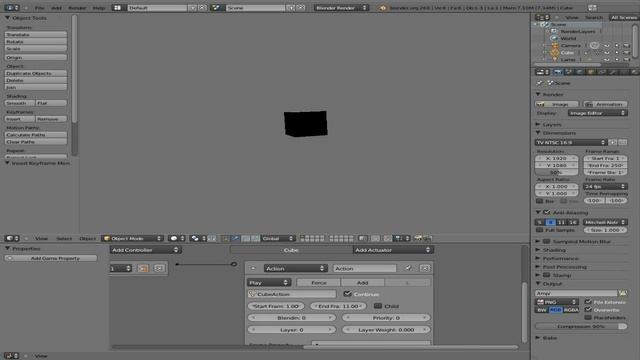
Task: Open the Action actuator type dropdown
Action: pos(295,268)
